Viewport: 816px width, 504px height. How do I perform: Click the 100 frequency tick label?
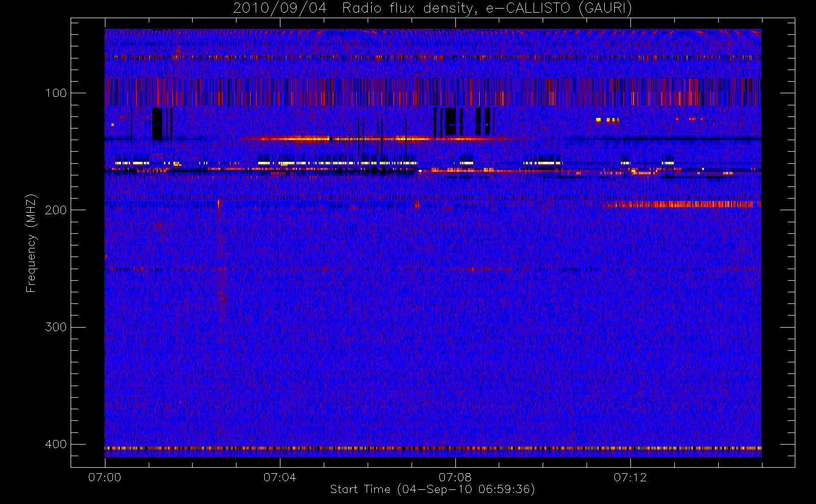(x=55, y=93)
